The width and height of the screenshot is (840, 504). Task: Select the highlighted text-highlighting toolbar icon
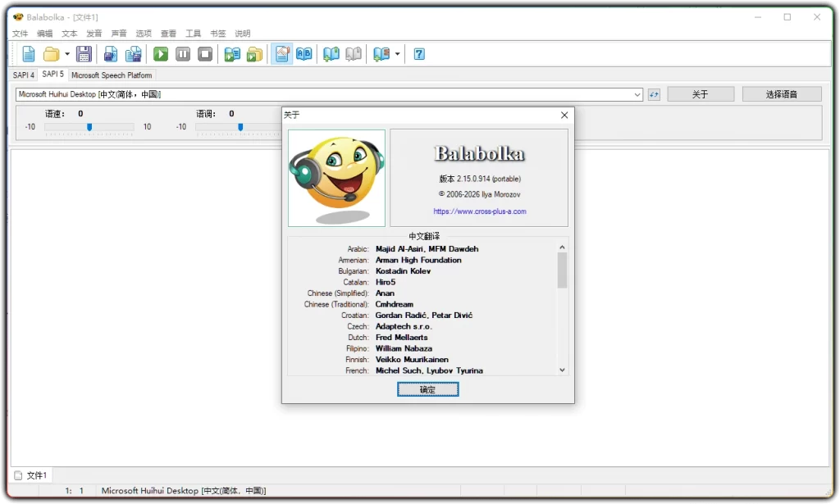(x=280, y=54)
